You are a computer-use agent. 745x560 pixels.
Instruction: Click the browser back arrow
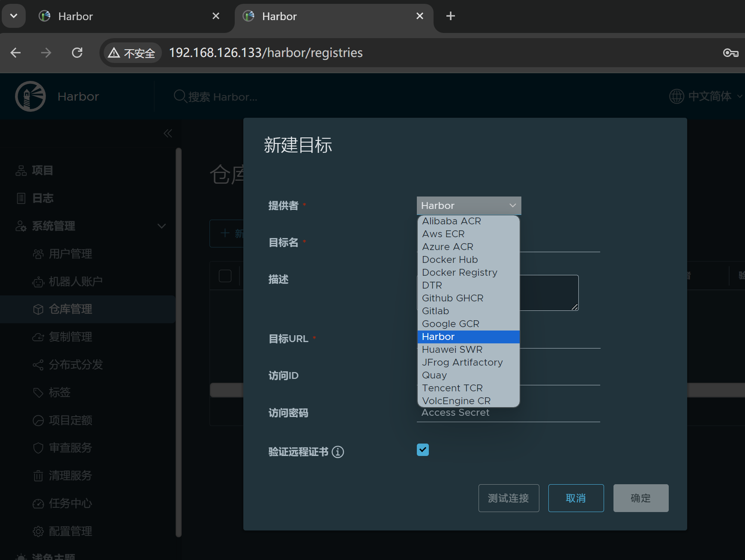[x=16, y=53]
